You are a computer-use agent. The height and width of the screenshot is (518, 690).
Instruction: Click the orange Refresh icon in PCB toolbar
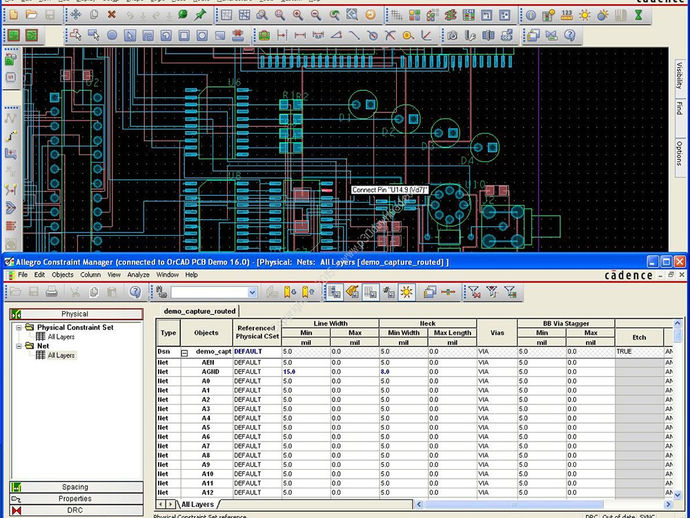pyautogui.click(x=371, y=15)
